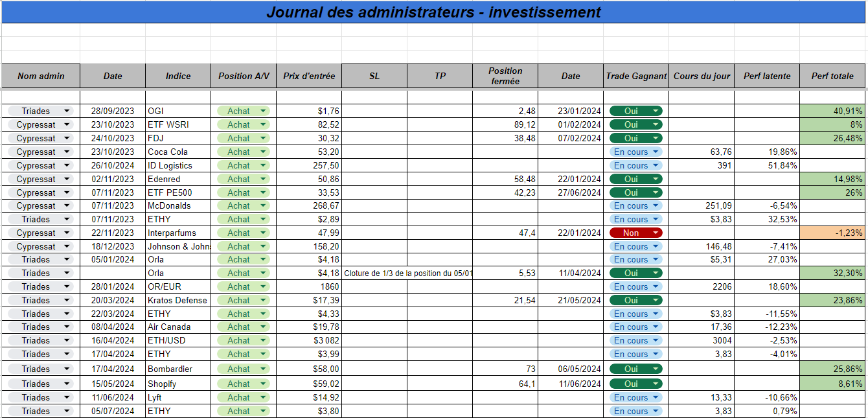The height and width of the screenshot is (418, 868).
Task: Select the 32,30% perf totale cell
Action: coord(832,273)
